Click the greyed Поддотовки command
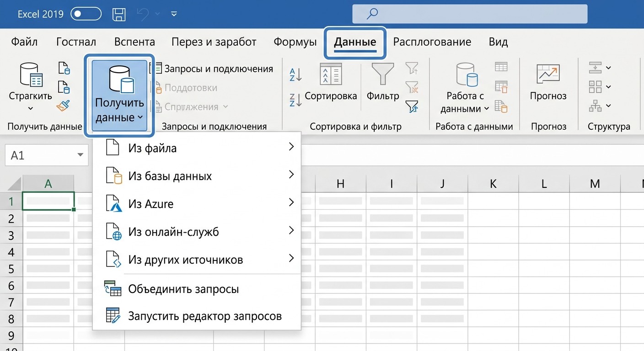Screen dimensions: 644x351 [x=186, y=88]
